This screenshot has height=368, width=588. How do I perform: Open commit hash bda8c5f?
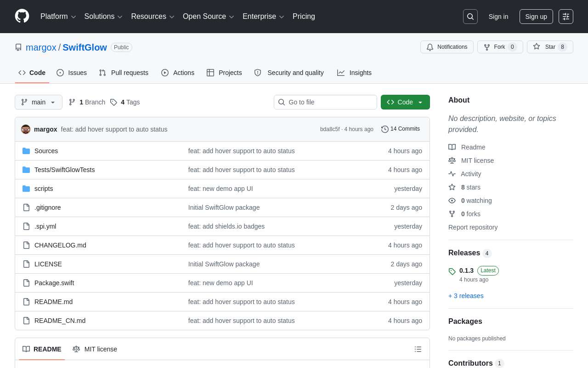(330, 129)
